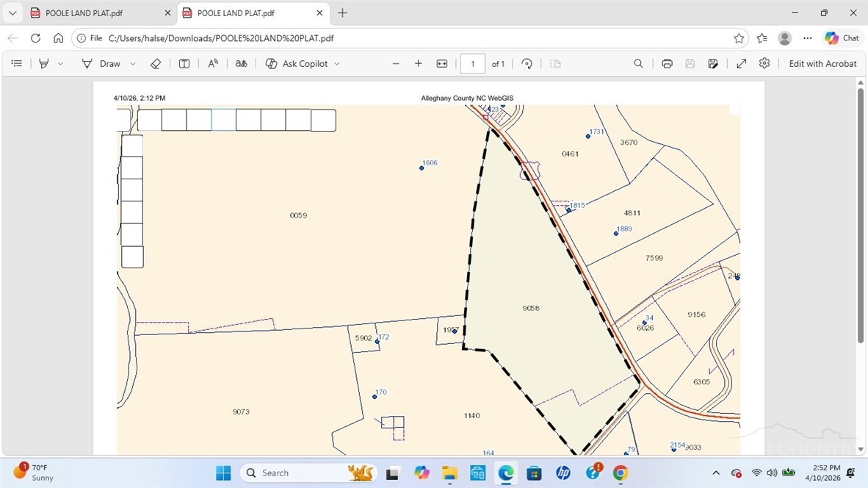Toggle the Add text tool
The image size is (868, 488).
pyautogui.click(x=184, y=64)
